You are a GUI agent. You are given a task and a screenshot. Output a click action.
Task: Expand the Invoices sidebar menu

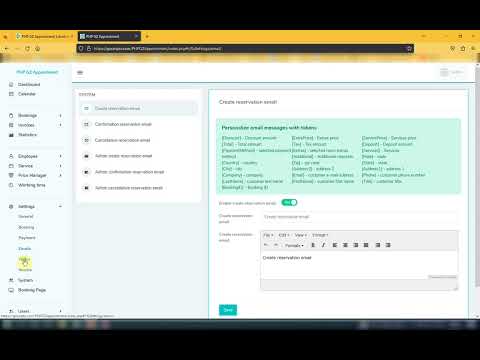pyautogui.click(x=60, y=125)
